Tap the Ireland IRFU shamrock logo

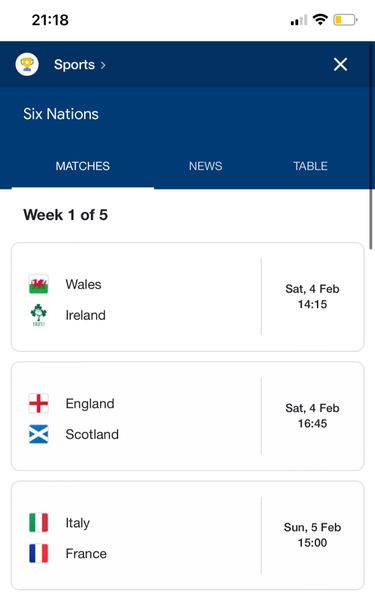pos(39,315)
